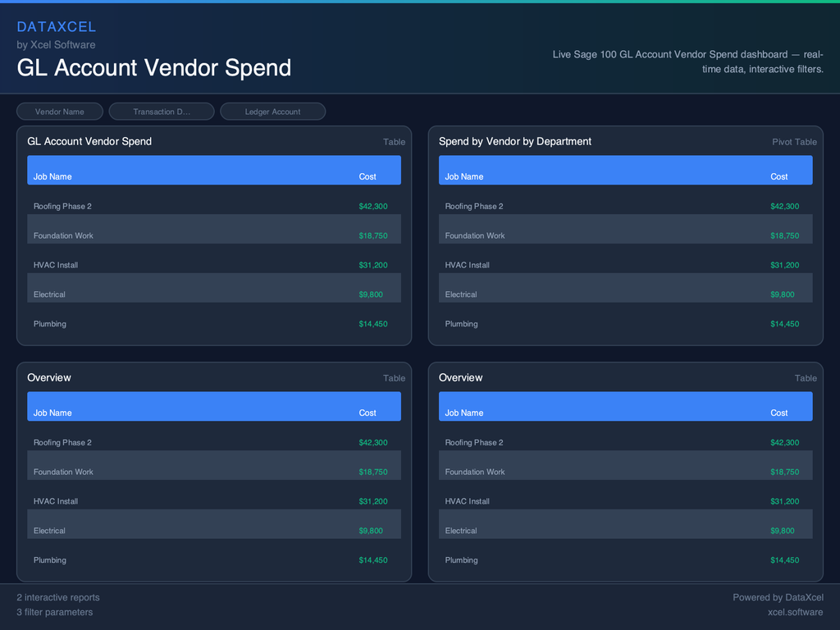The height and width of the screenshot is (630, 840).
Task: Click the GL Account Vendor Spend card title
Action: coord(90,141)
